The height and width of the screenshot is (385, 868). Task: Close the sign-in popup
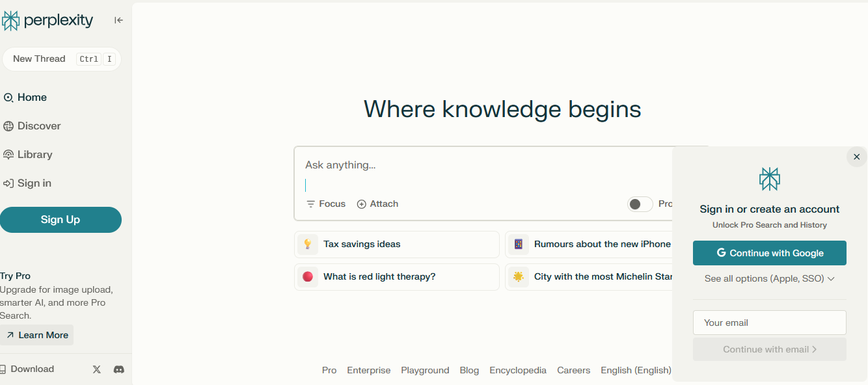click(856, 157)
